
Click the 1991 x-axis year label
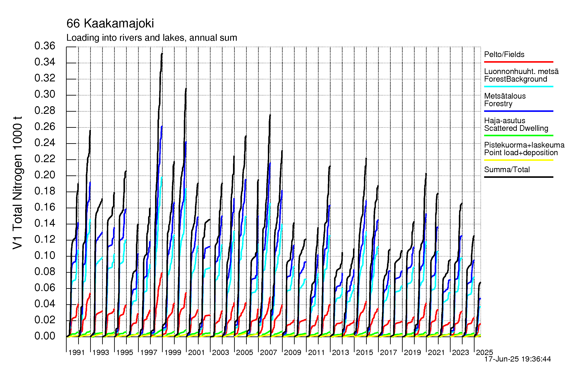(76, 352)
